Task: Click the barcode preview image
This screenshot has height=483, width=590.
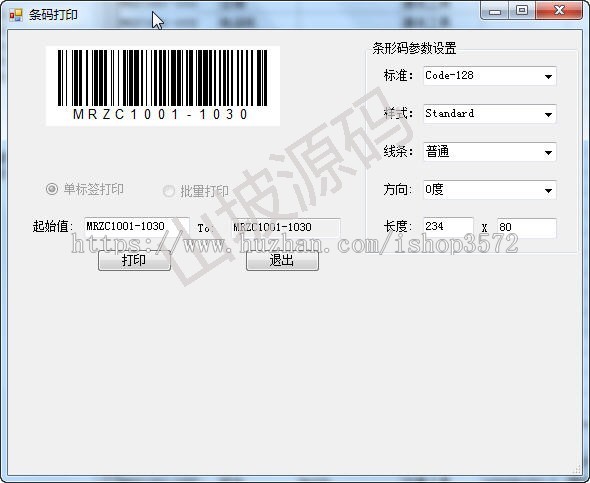Action: pos(163,86)
